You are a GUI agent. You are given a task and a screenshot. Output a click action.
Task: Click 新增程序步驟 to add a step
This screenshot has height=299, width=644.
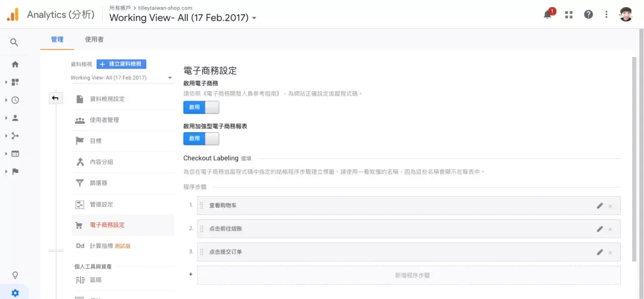click(408, 275)
